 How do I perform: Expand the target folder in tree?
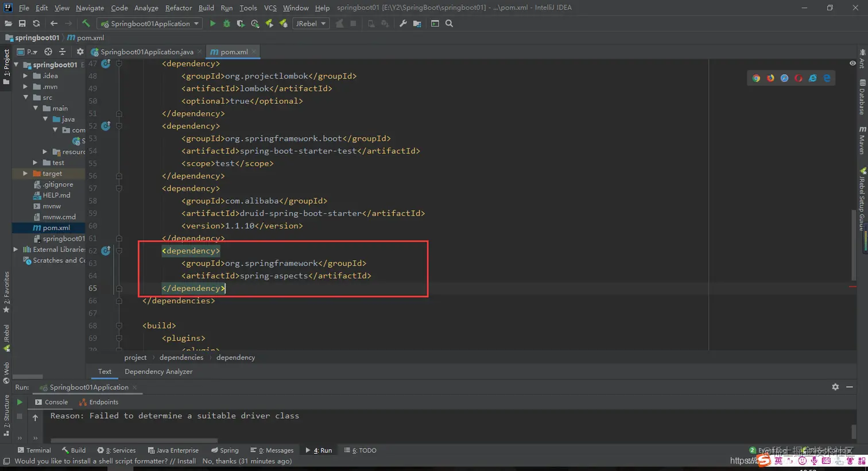pyautogui.click(x=25, y=173)
